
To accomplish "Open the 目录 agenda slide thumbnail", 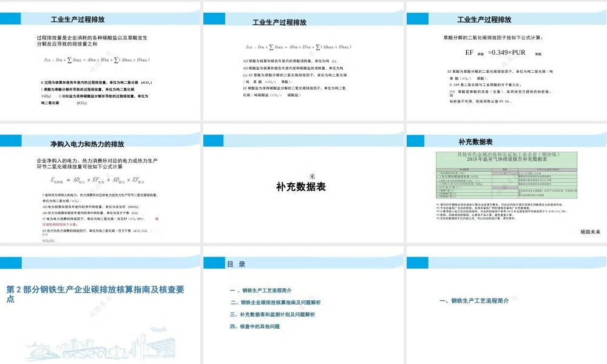I will tap(303, 303).
